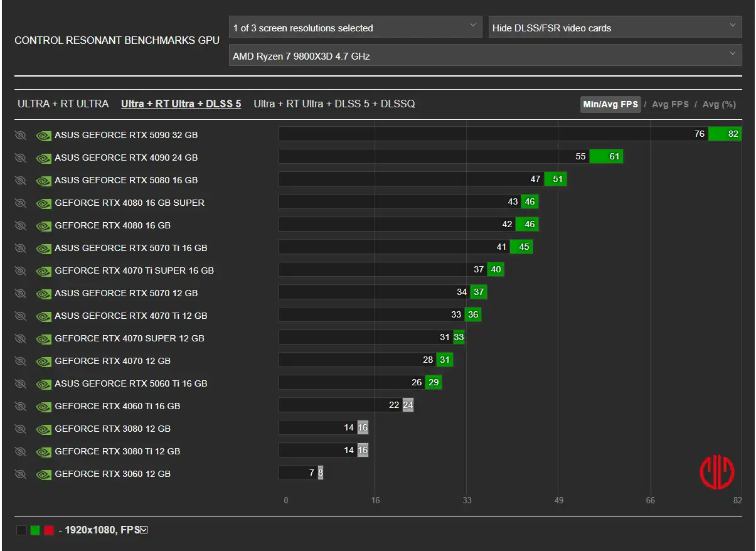The image size is (756, 551).
Task: Hide the ASUS RTX 5070 12 GB row
Action: pos(20,293)
